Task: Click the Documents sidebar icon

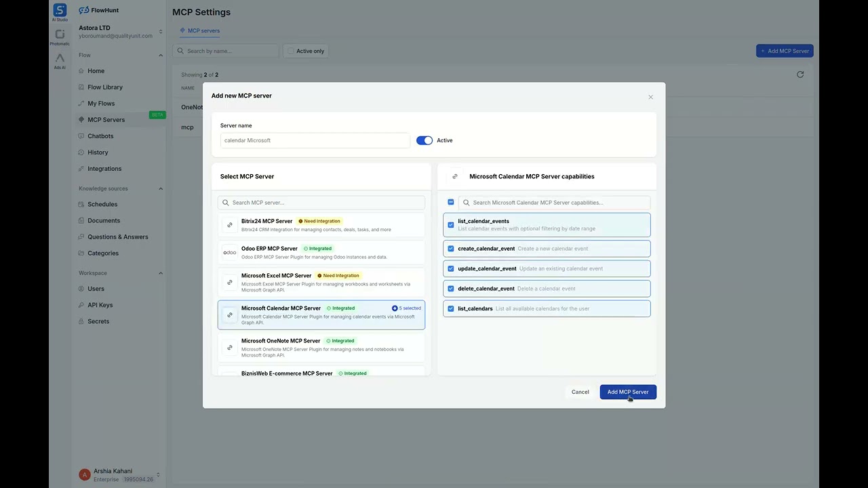Action: [x=81, y=220]
